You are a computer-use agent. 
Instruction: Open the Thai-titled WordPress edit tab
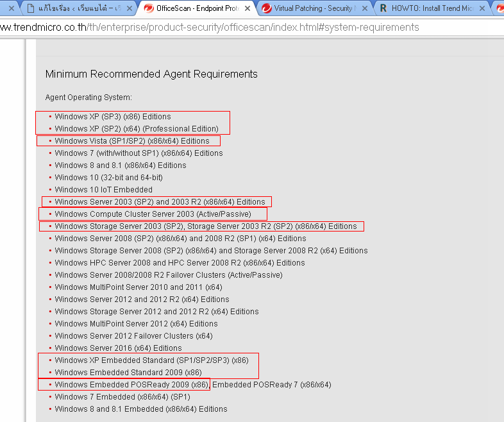pyautogui.click(x=79, y=8)
